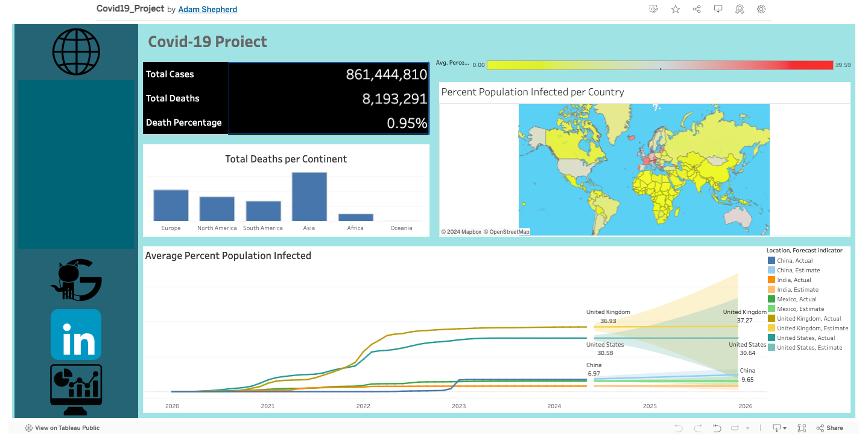Viewport: 868px width, 442px height.
Task: Open Adam Shepherd's author profile link
Action: 207,9
